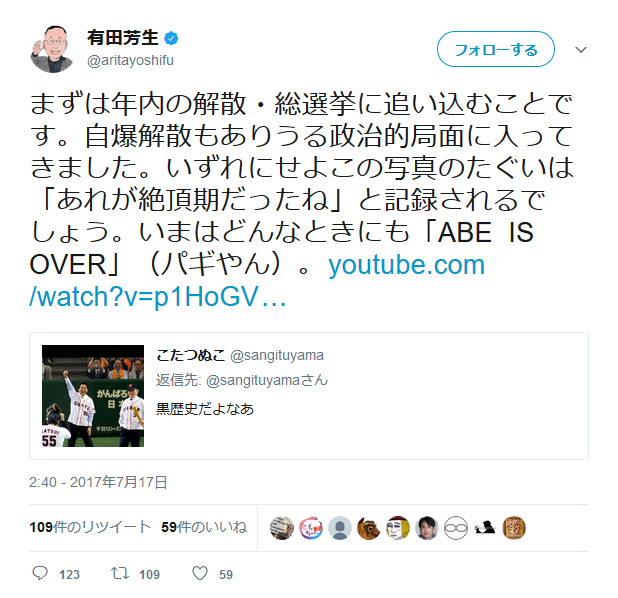618x598 pixels.
Task: Open 有田芳生 profile avatar
Action: 52,49
